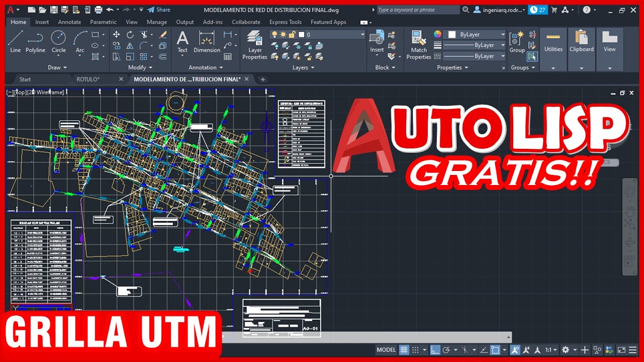This screenshot has height=362, width=644.
Task: Activate the Arc tool
Action: coord(80,42)
